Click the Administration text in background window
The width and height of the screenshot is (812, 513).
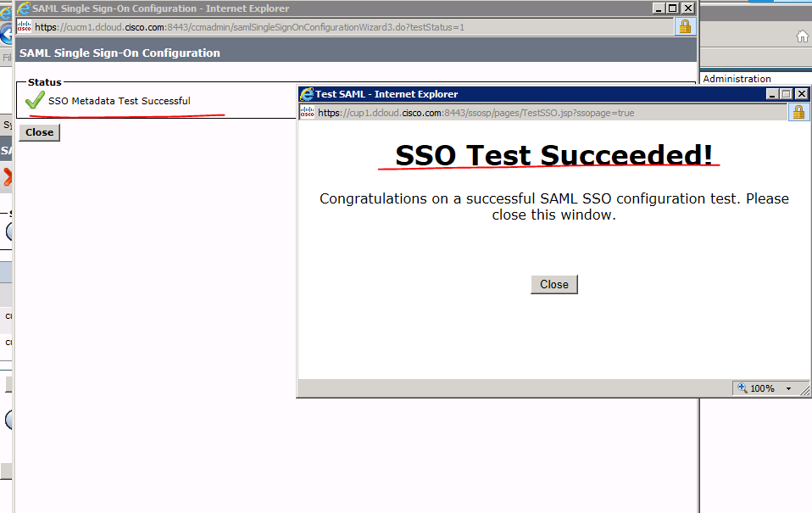tap(737, 79)
